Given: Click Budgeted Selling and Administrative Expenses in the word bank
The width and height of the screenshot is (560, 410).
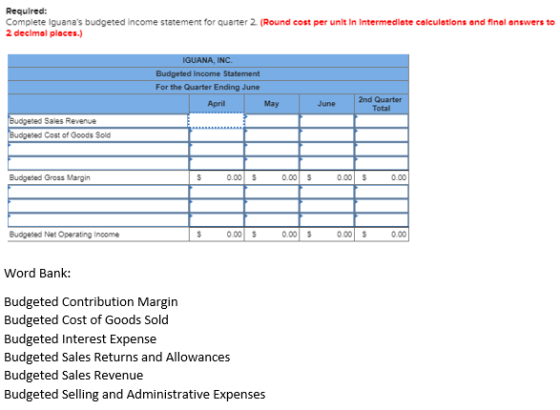Looking at the screenshot, I should coord(135,394).
